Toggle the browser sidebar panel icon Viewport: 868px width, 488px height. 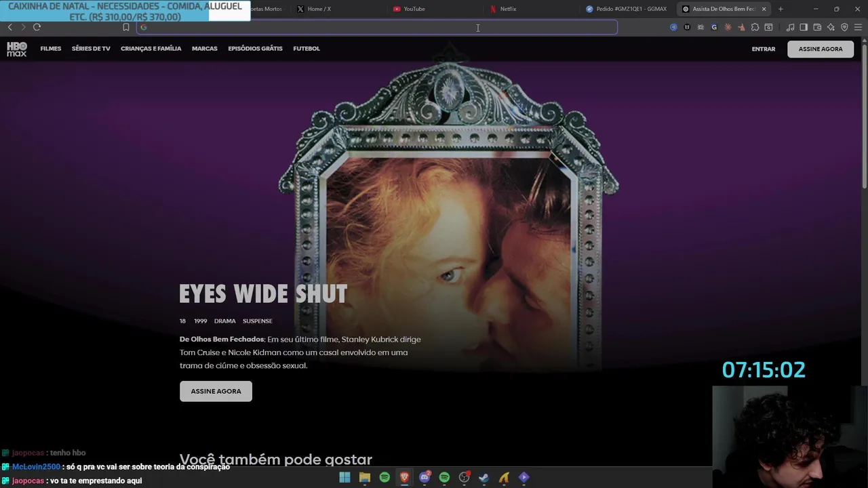(804, 27)
